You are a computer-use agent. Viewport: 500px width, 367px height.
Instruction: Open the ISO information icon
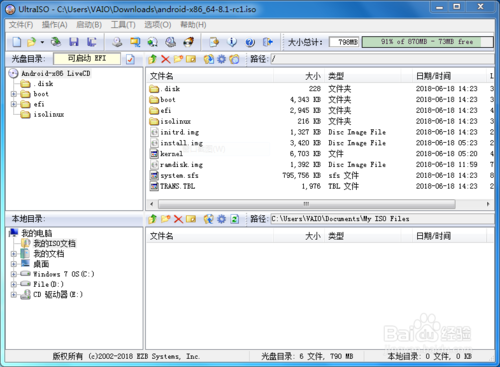click(232, 42)
